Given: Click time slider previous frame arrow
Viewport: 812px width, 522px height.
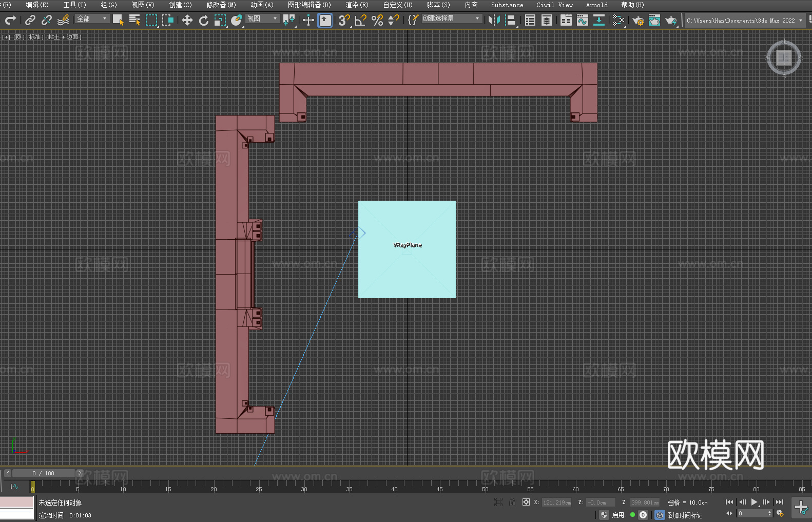Looking at the screenshot, I should point(8,473).
